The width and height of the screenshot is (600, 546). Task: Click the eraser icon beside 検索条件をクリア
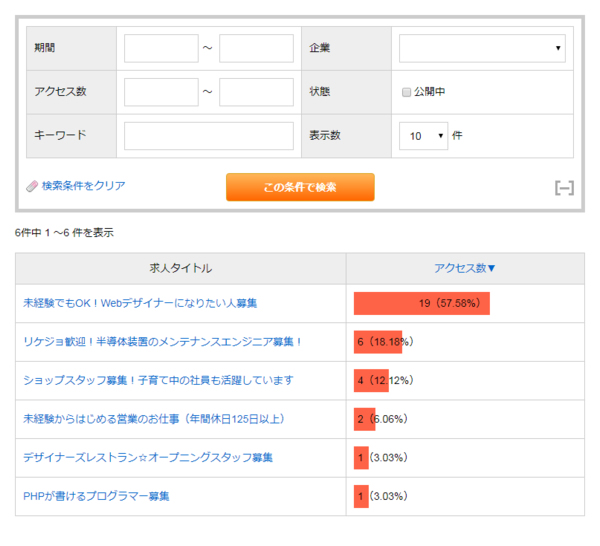tap(32, 186)
